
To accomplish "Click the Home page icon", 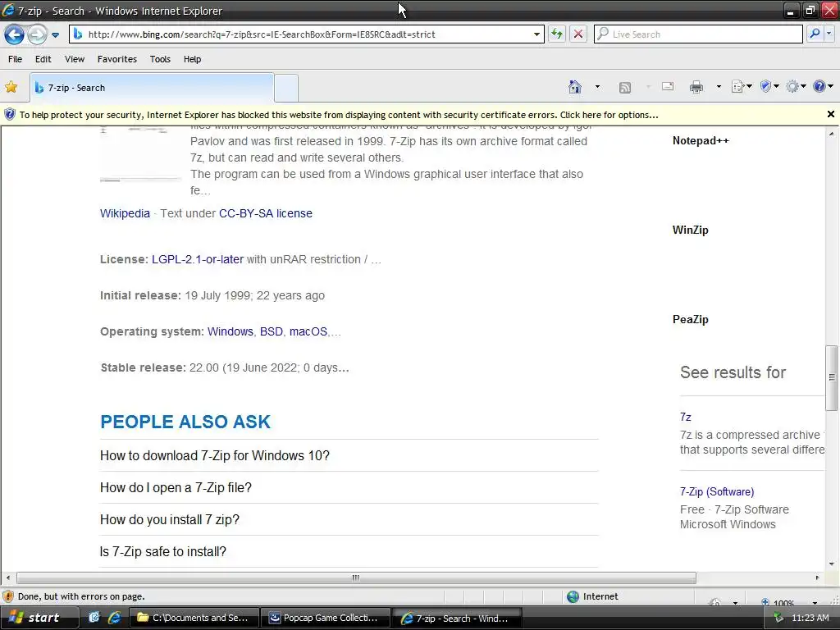I will pos(575,87).
